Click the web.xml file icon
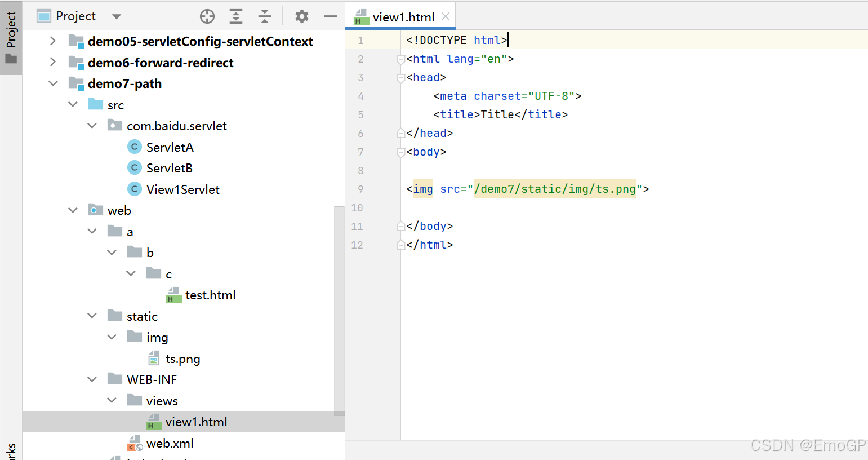The image size is (868, 460). (135, 443)
